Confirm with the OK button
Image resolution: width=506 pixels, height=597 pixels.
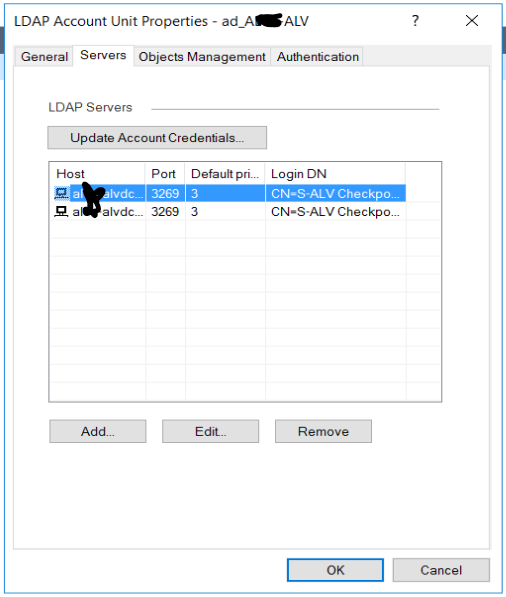[x=335, y=570]
